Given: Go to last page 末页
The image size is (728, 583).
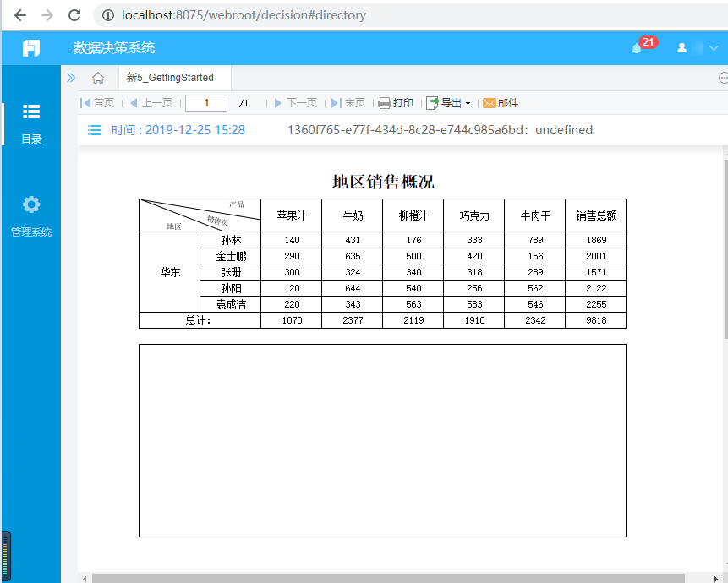Looking at the screenshot, I should (348, 103).
